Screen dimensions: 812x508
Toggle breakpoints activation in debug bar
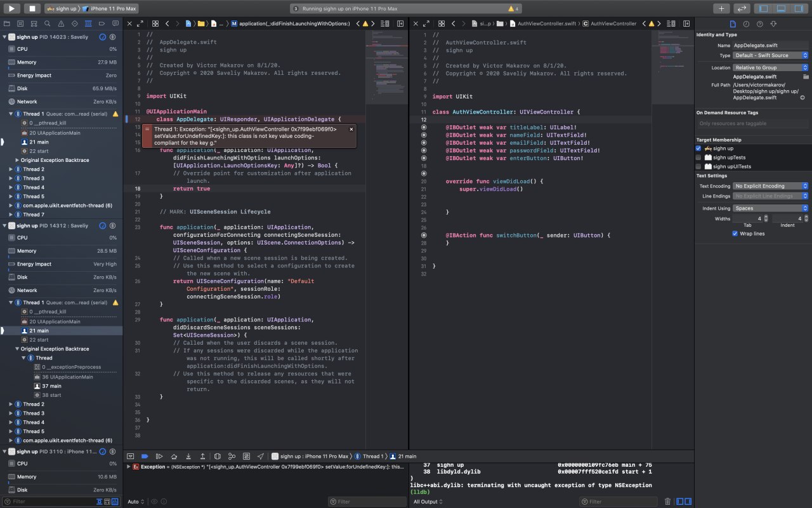click(x=145, y=456)
